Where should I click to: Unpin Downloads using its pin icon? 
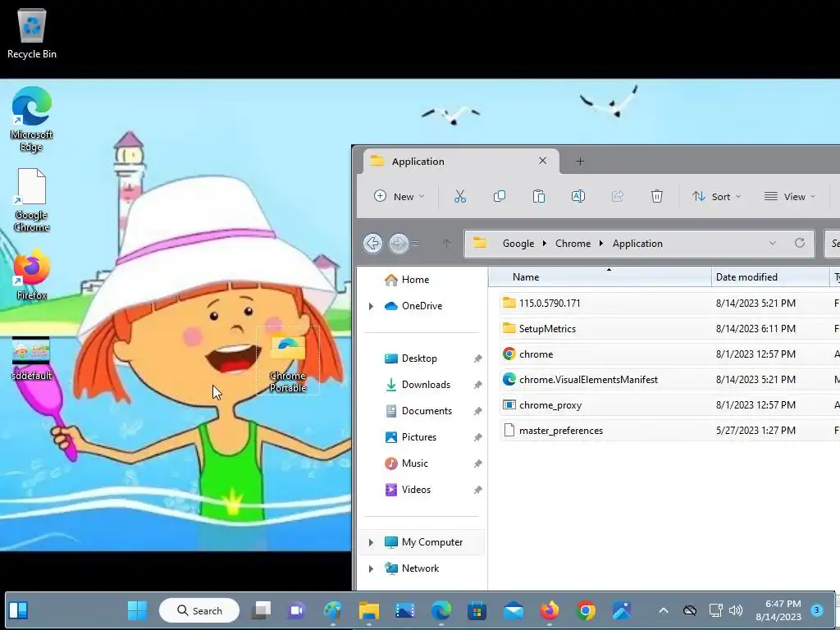[x=477, y=386]
